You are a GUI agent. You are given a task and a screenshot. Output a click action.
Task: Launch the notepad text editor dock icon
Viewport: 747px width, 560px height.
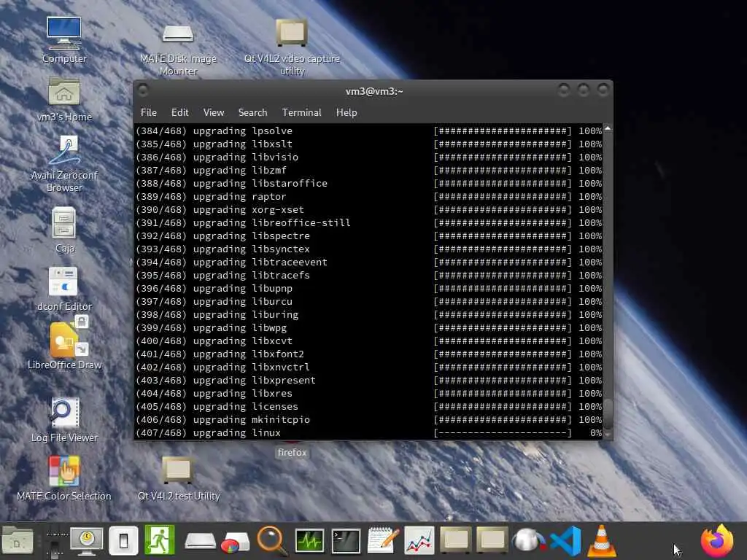click(383, 540)
